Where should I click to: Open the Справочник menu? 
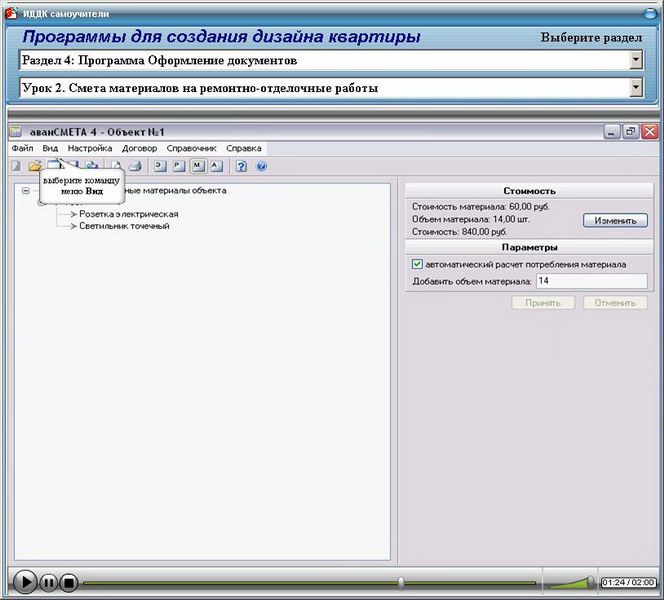tap(191, 148)
